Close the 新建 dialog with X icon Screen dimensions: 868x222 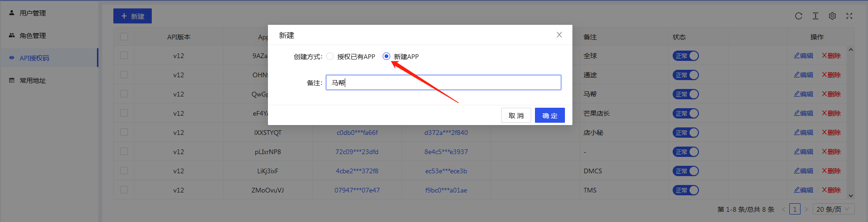(x=559, y=35)
